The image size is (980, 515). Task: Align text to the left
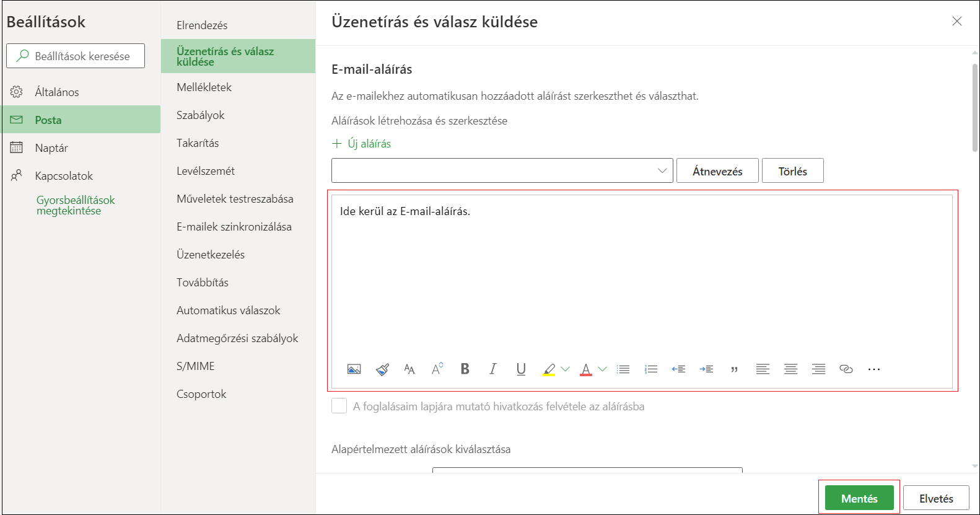click(763, 369)
